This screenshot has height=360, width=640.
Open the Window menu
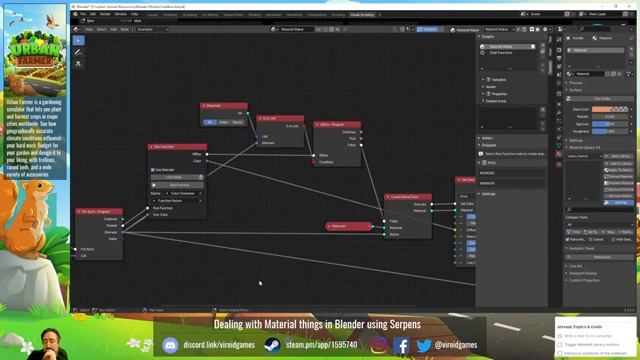(x=120, y=14)
